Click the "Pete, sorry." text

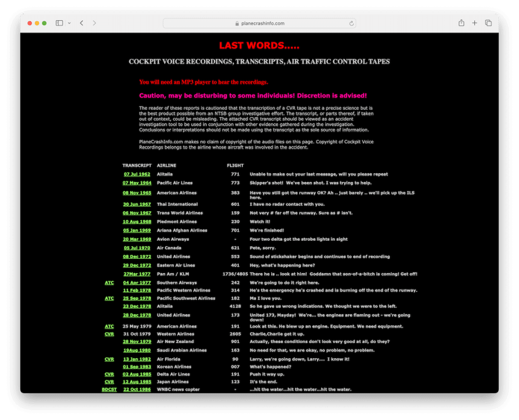click(263, 248)
